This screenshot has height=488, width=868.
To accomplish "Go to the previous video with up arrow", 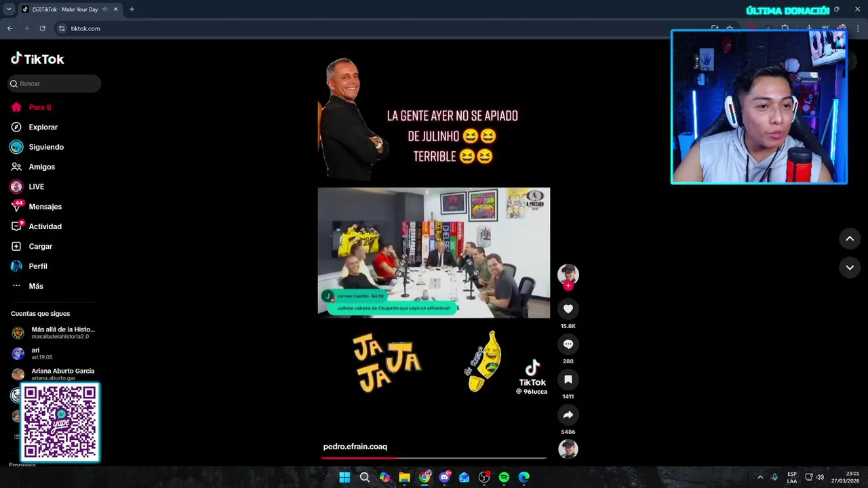I will point(850,239).
